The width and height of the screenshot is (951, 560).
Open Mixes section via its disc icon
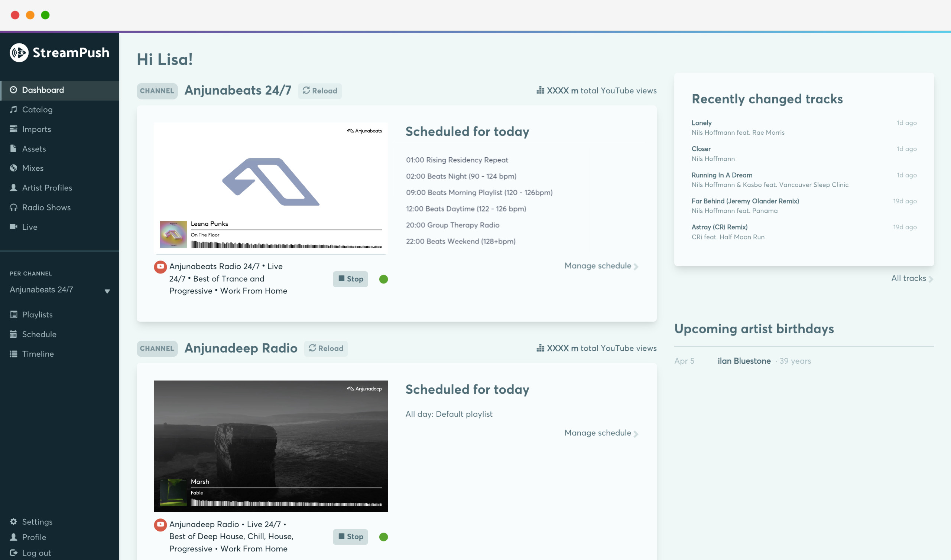point(14,168)
